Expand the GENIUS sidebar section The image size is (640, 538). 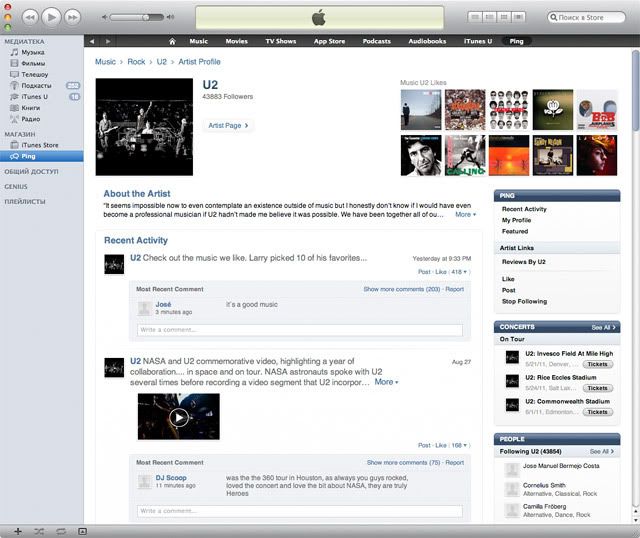16,187
